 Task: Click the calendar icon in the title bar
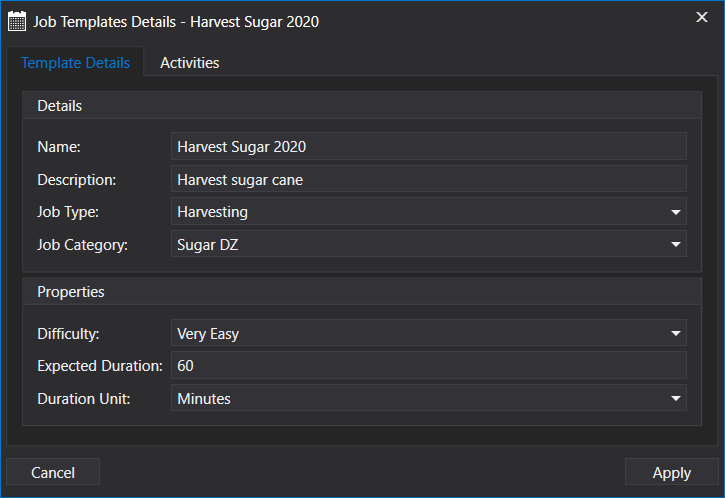17,21
